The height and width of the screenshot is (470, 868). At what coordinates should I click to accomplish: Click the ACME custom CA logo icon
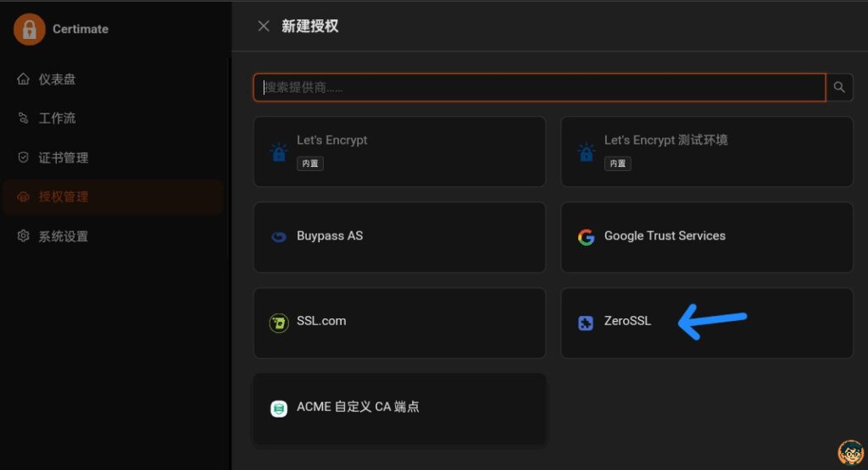(x=278, y=409)
